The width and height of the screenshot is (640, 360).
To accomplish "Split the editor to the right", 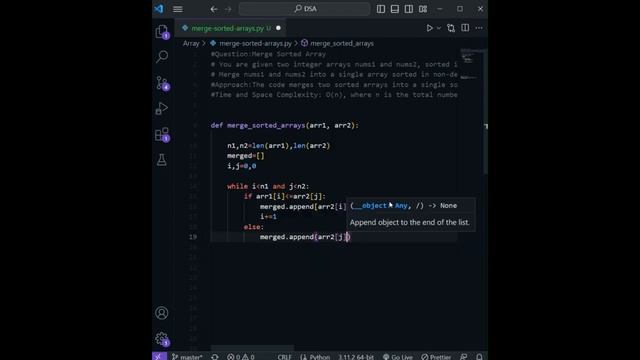I will 465,28.
